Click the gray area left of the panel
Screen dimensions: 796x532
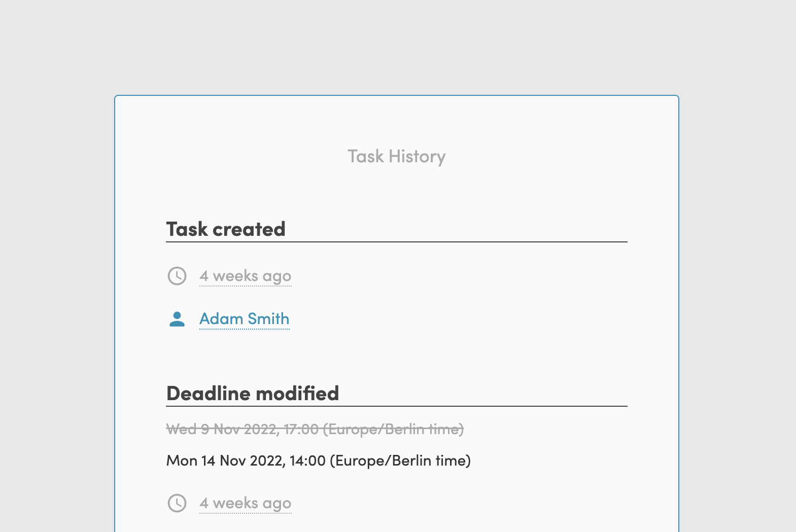pyautogui.click(x=56, y=304)
